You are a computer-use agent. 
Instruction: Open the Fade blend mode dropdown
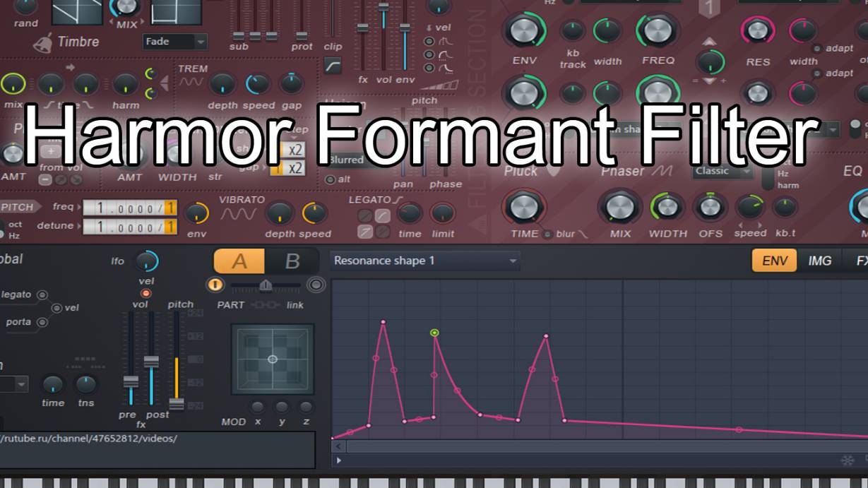[x=174, y=42]
